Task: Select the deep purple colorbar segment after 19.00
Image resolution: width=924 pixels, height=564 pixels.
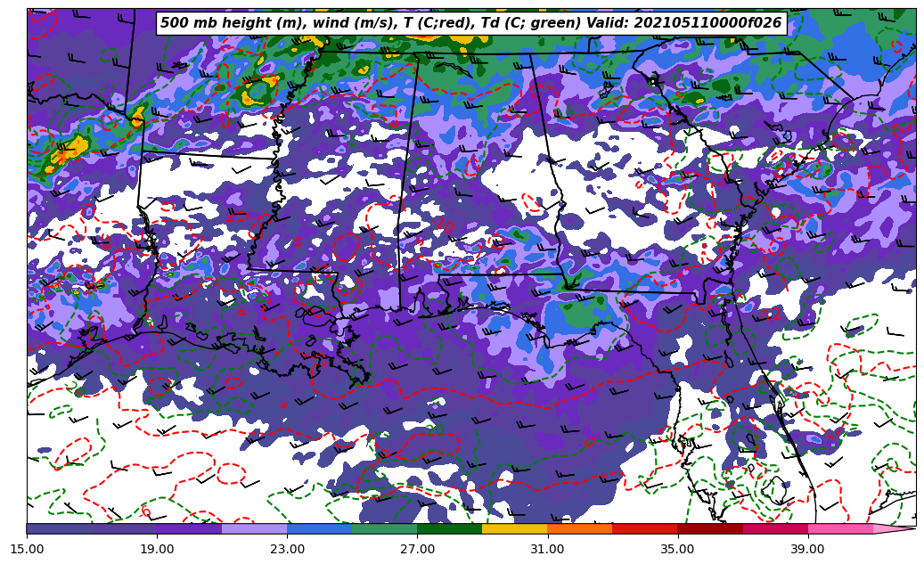Action: click(189, 528)
